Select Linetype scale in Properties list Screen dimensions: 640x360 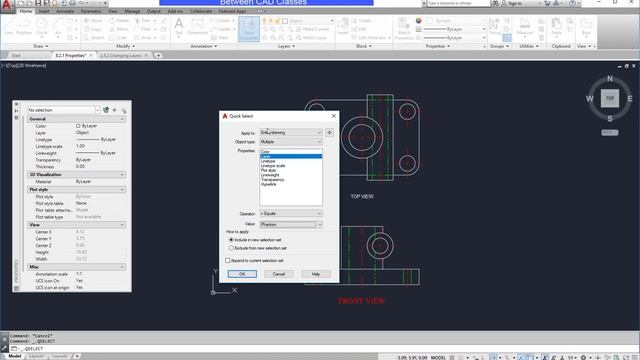coord(273,166)
